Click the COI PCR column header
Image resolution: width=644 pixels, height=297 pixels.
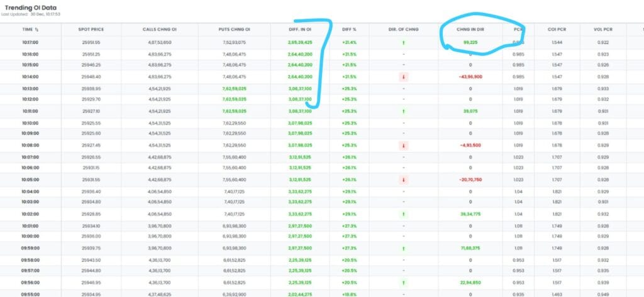(x=557, y=30)
